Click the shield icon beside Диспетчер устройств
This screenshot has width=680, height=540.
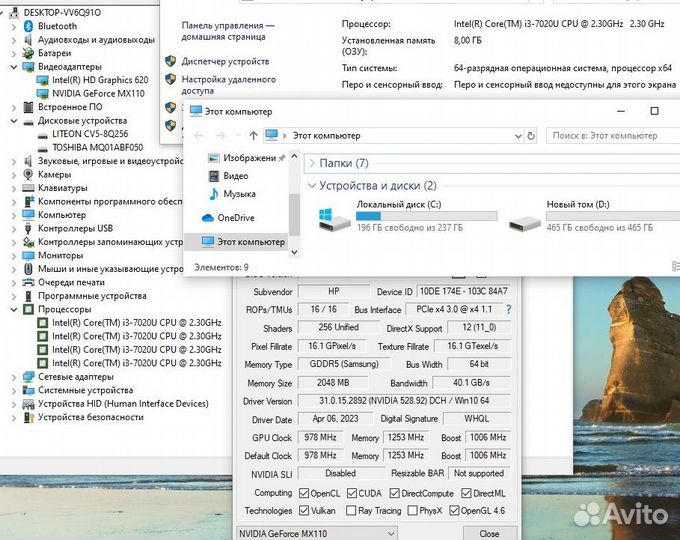coord(170,61)
